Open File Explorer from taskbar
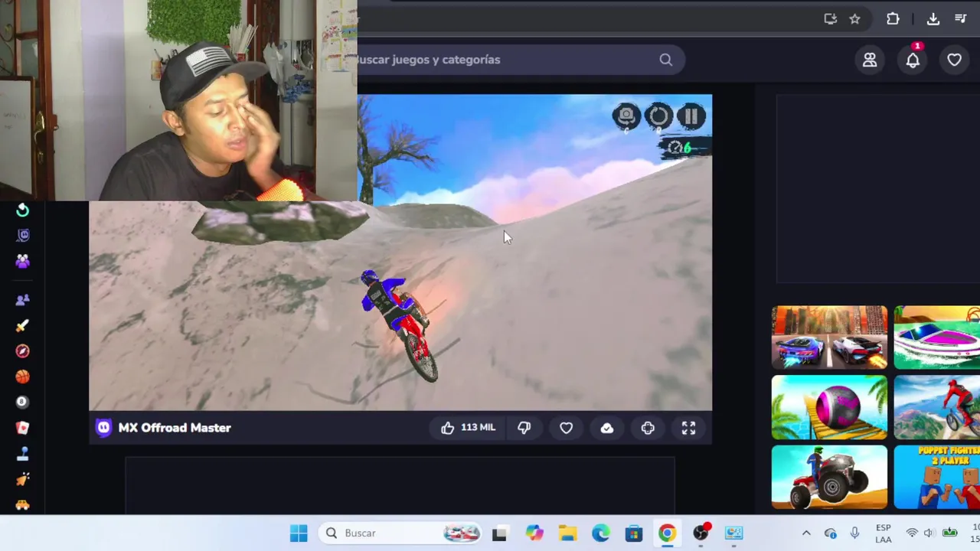Image resolution: width=980 pixels, height=551 pixels. pos(567,533)
